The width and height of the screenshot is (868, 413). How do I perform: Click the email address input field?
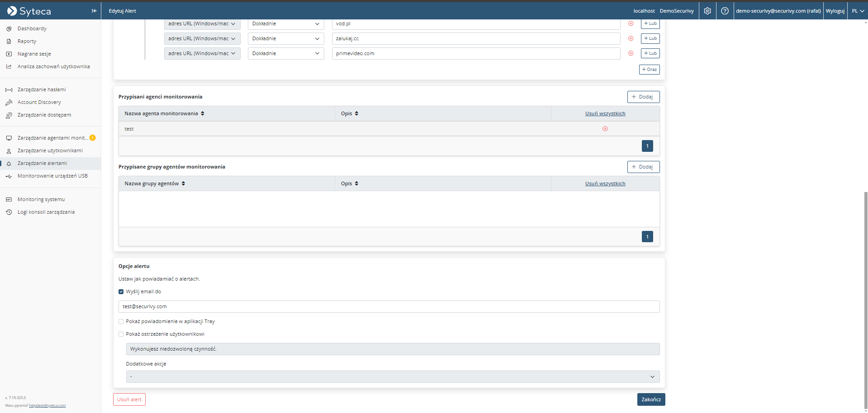pos(389,306)
